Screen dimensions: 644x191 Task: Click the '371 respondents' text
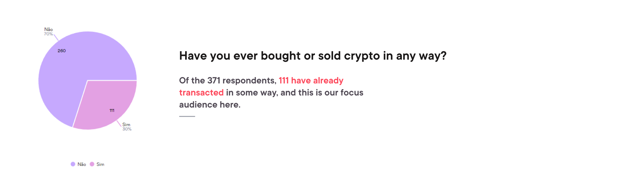(x=242, y=81)
